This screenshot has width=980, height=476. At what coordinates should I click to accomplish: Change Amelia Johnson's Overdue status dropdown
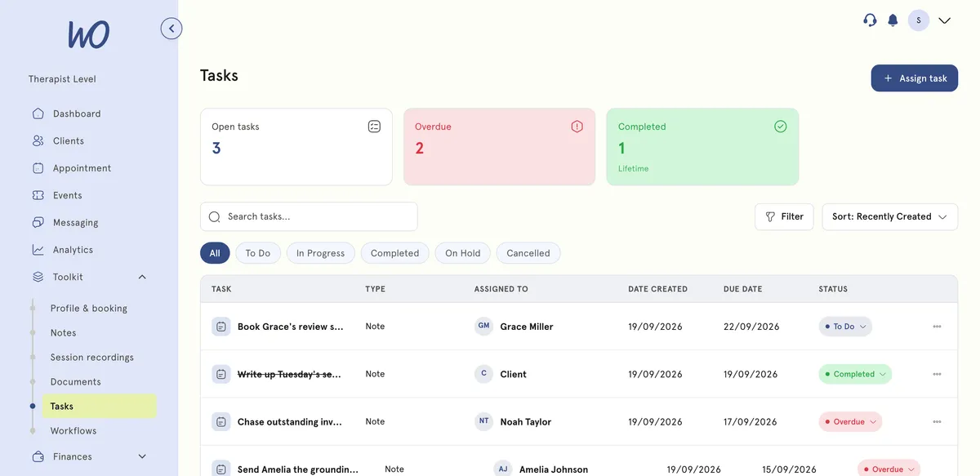889,469
